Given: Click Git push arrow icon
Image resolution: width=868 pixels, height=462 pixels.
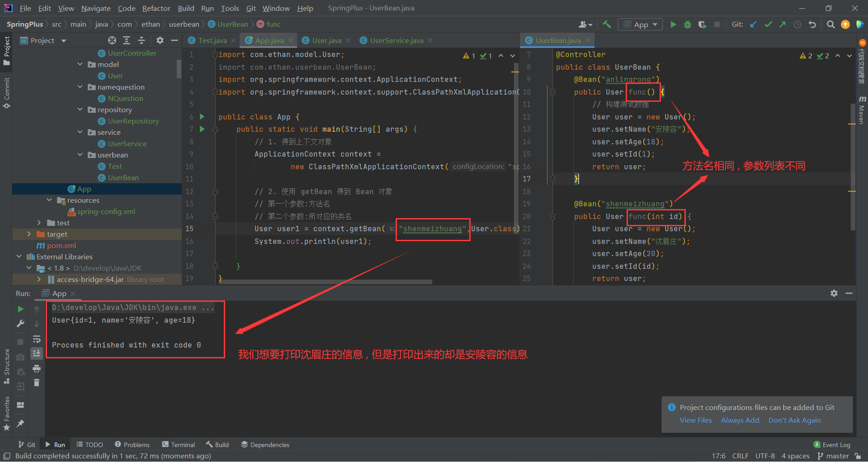Looking at the screenshot, I should [x=783, y=24].
